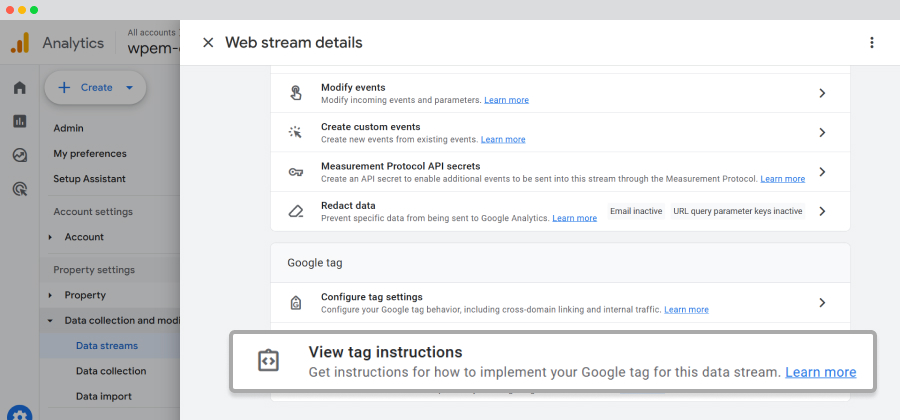Click the Create custom events cursor icon
This screenshot has height=420, width=900.
[x=295, y=133]
